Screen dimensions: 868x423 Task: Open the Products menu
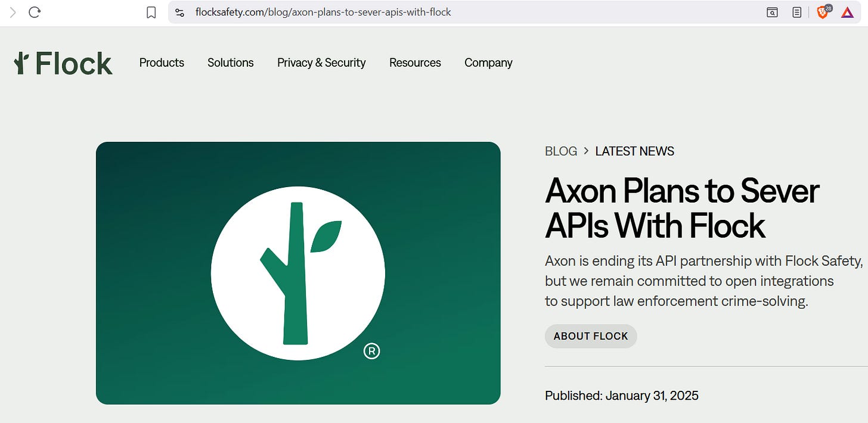(x=162, y=63)
